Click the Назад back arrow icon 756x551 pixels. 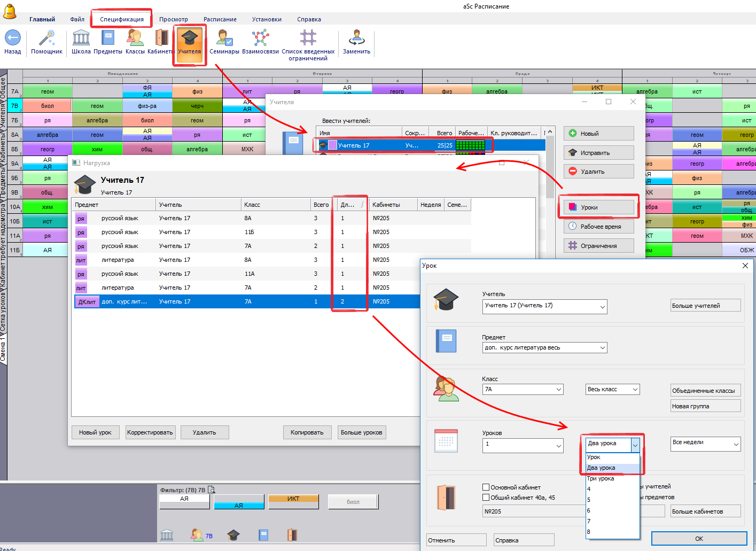pos(13,39)
